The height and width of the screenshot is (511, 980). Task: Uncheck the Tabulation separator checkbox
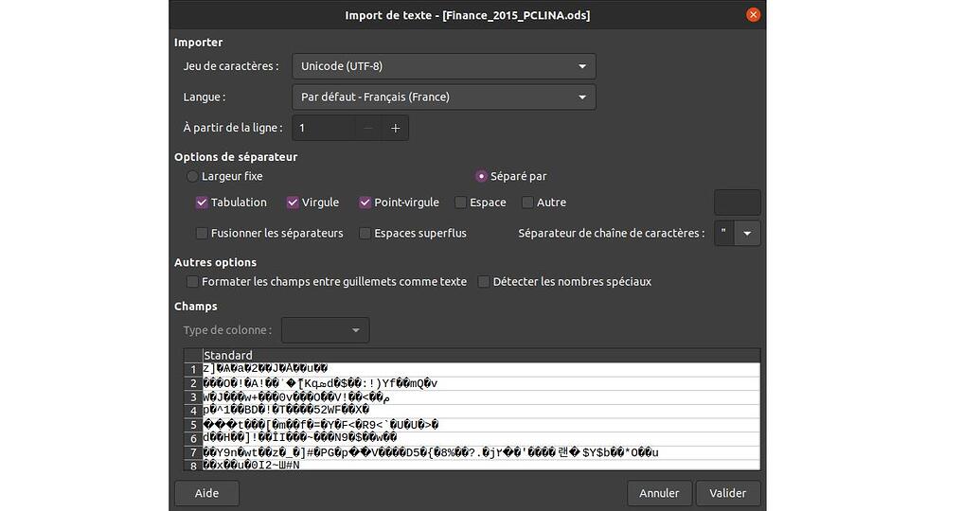pos(202,203)
